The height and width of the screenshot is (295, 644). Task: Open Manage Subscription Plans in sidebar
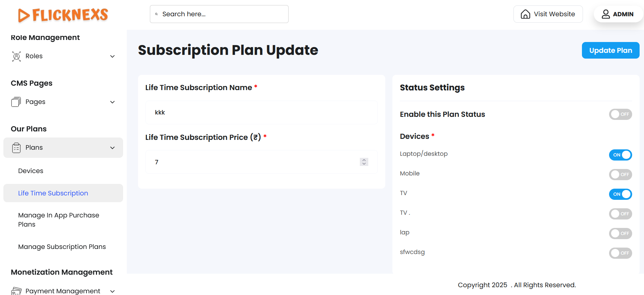(x=62, y=247)
